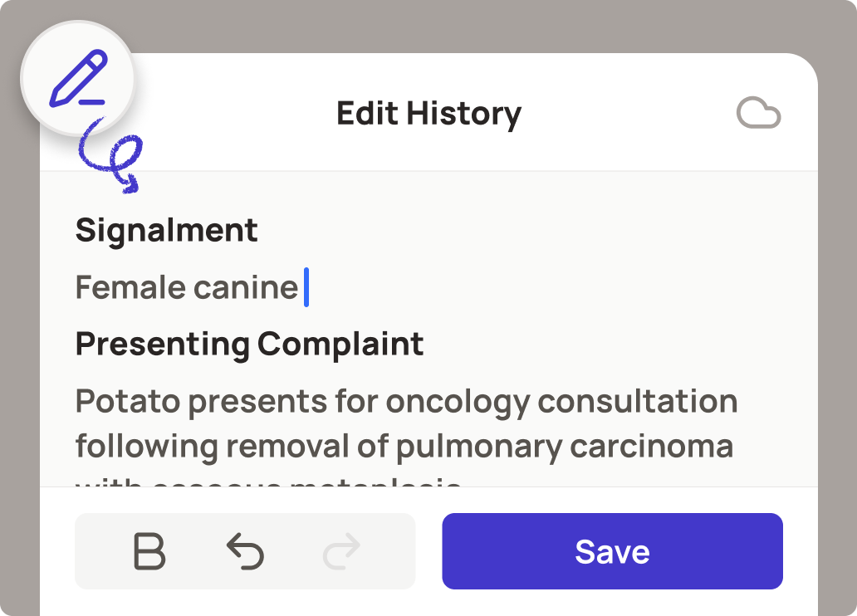Trigger redo from the formatting toolbar
857x616 pixels.
pos(340,550)
